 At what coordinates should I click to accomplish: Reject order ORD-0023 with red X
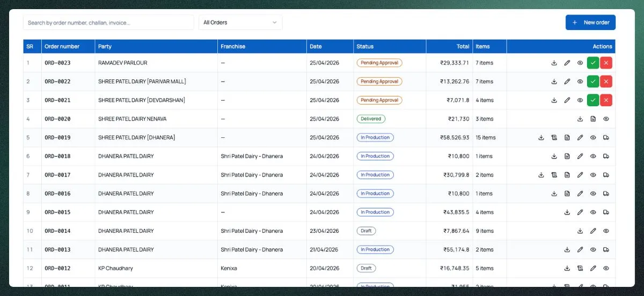(x=606, y=63)
